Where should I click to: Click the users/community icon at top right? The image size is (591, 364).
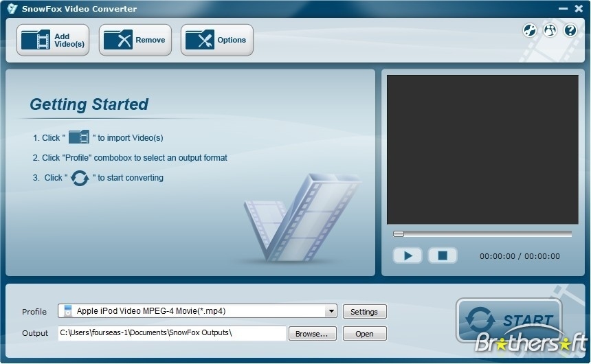tap(550, 30)
